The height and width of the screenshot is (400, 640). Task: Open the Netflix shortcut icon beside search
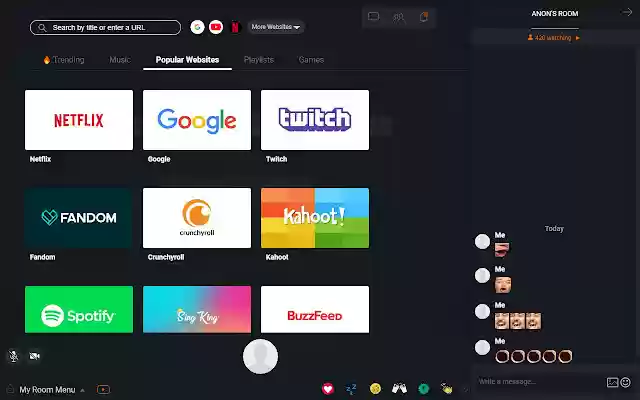point(235,27)
